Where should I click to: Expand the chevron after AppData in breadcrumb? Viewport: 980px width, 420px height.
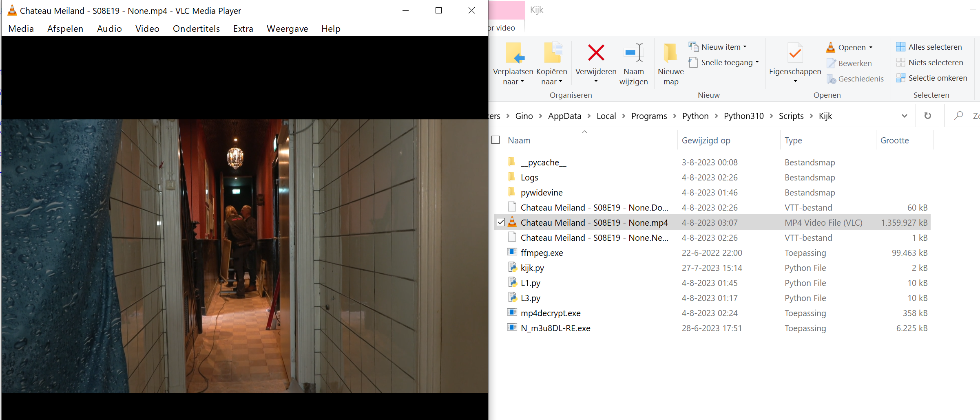(589, 116)
